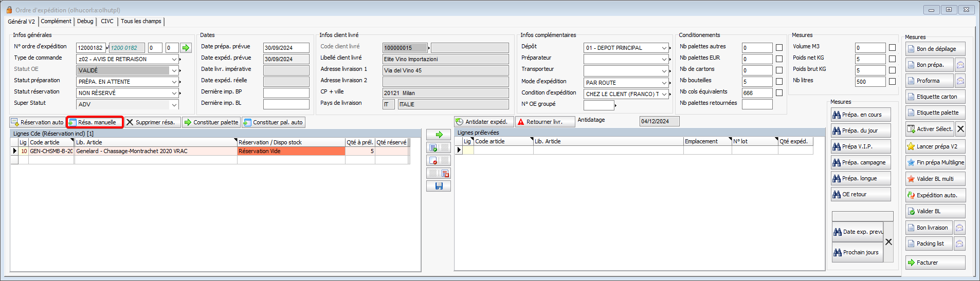Click the Date prépa. prévue field
The height and width of the screenshot is (281, 980).
286,48
